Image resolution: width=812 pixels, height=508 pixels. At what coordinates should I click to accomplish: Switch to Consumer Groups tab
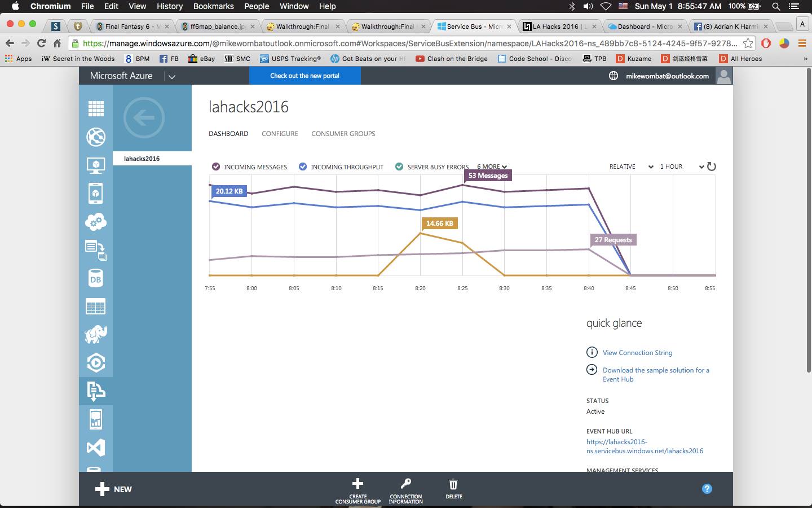pos(343,134)
